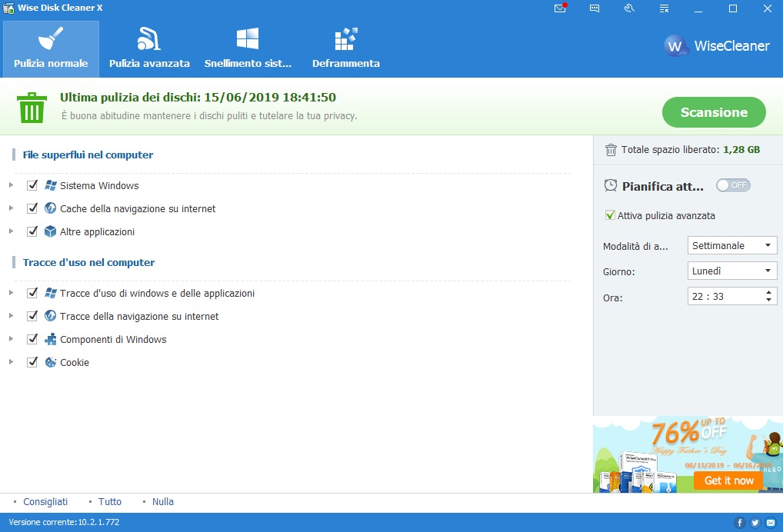Click the freed space trash bin icon
Image resolution: width=783 pixels, height=532 pixels.
point(611,150)
